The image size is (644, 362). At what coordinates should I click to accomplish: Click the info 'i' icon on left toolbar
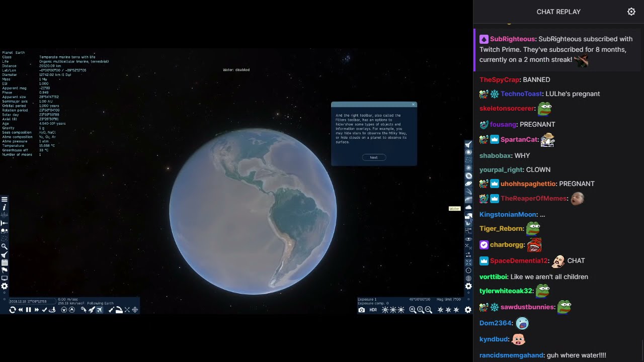coord(5,207)
